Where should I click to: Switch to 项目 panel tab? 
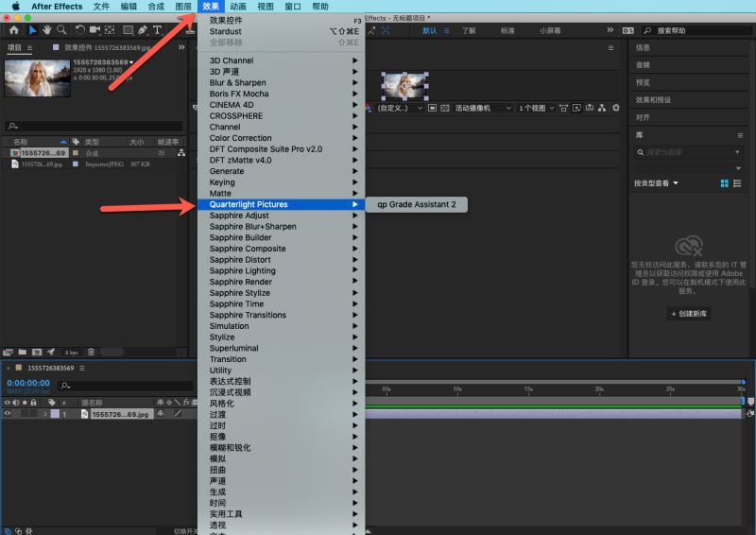[14, 48]
